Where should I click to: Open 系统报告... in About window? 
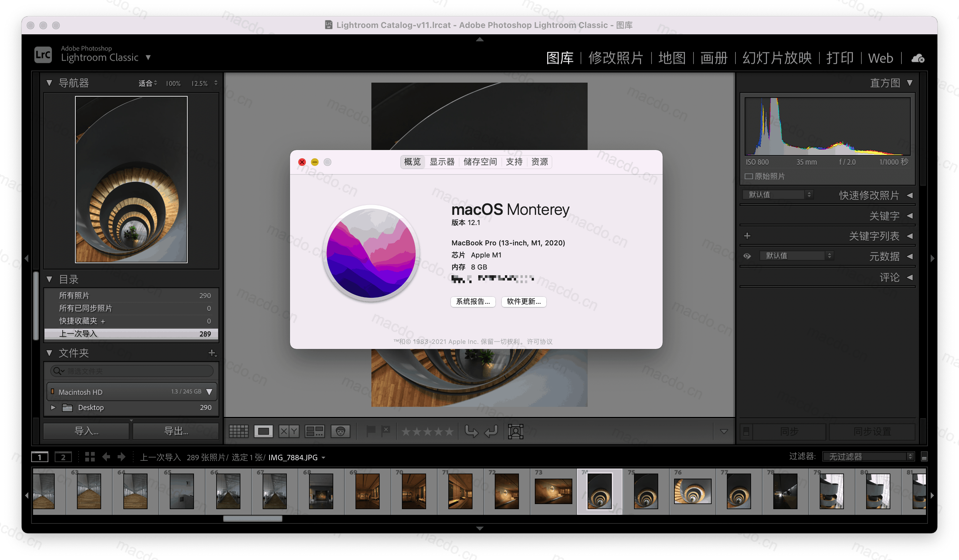point(473,302)
